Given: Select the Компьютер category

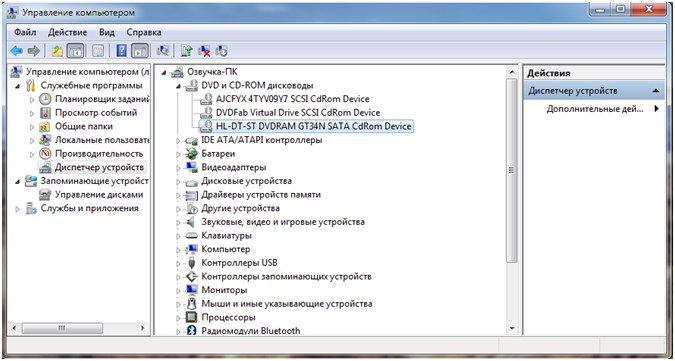Looking at the screenshot, I should (226, 249).
